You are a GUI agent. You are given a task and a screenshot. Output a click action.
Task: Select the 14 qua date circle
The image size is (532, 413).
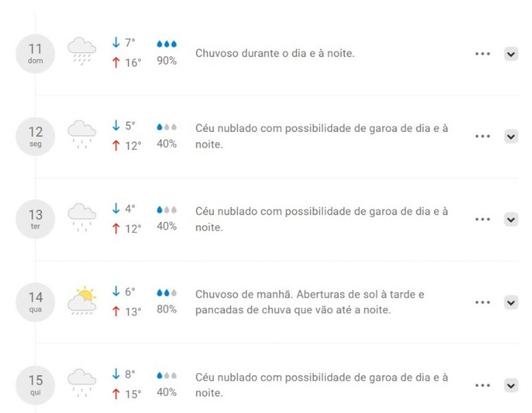coord(35,302)
